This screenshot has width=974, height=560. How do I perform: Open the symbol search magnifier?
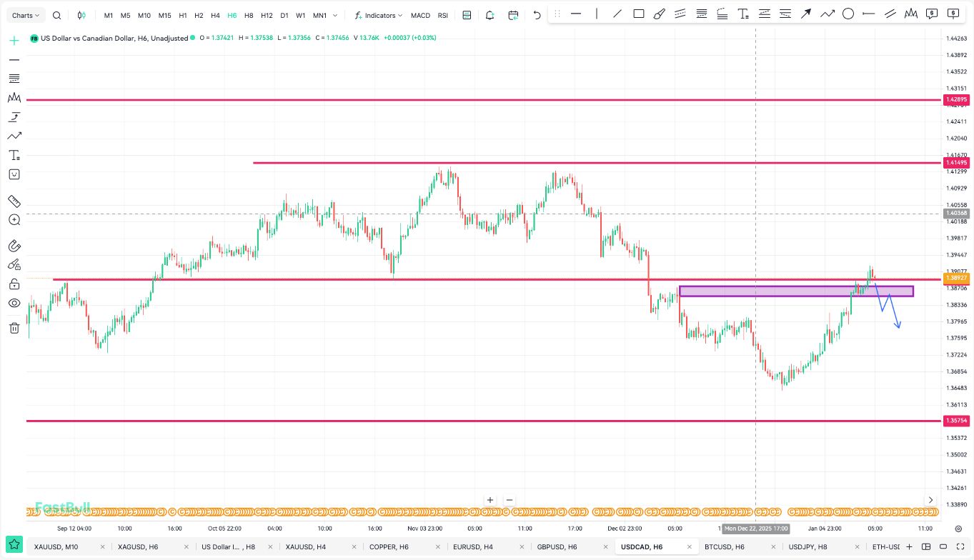(57, 15)
